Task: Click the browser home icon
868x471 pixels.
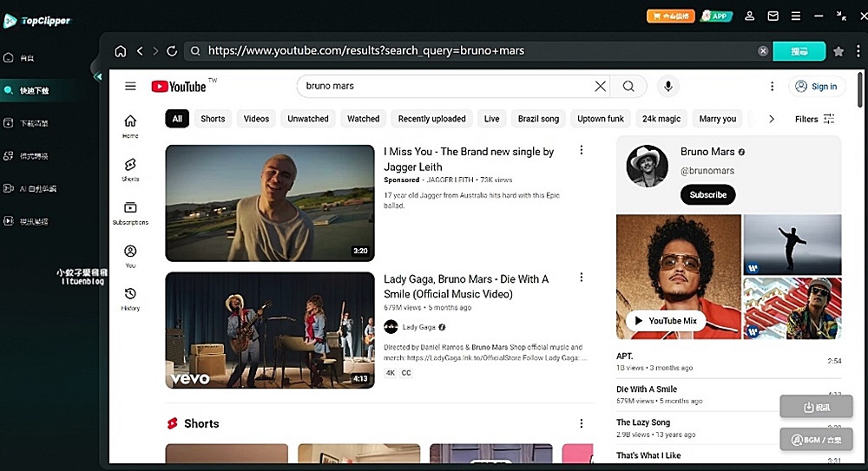Action: (120, 51)
